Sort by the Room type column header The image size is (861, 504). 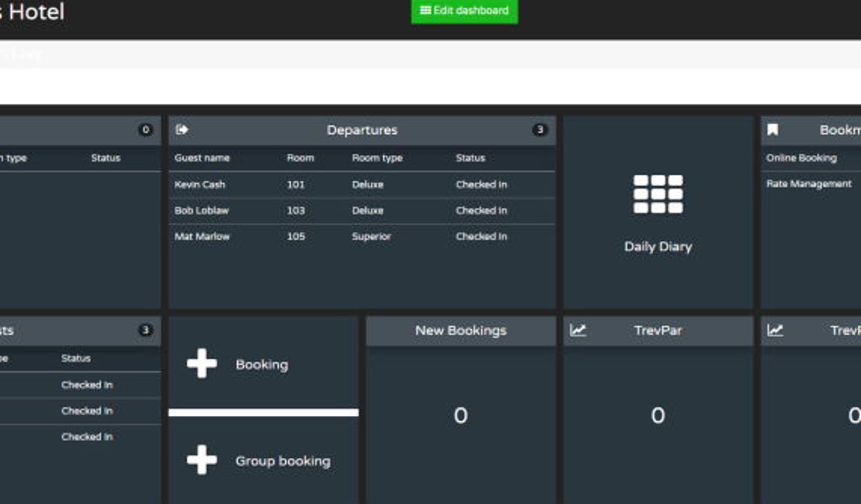point(377,158)
